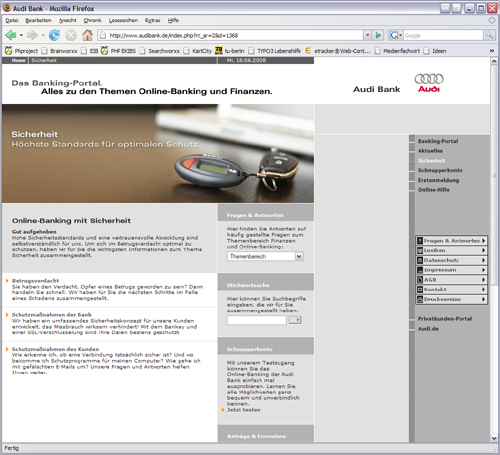Viewport: 500px width, 455px height.
Task: Open the Searchworxx bookmark
Action: tap(160, 51)
